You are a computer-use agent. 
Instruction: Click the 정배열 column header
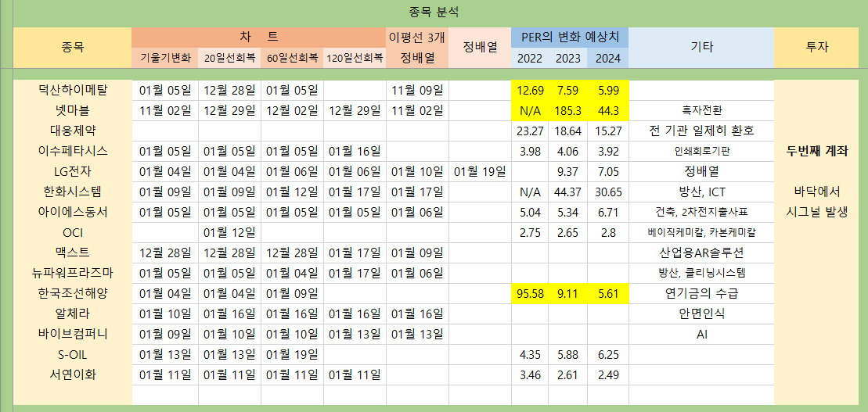(x=480, y=47)
